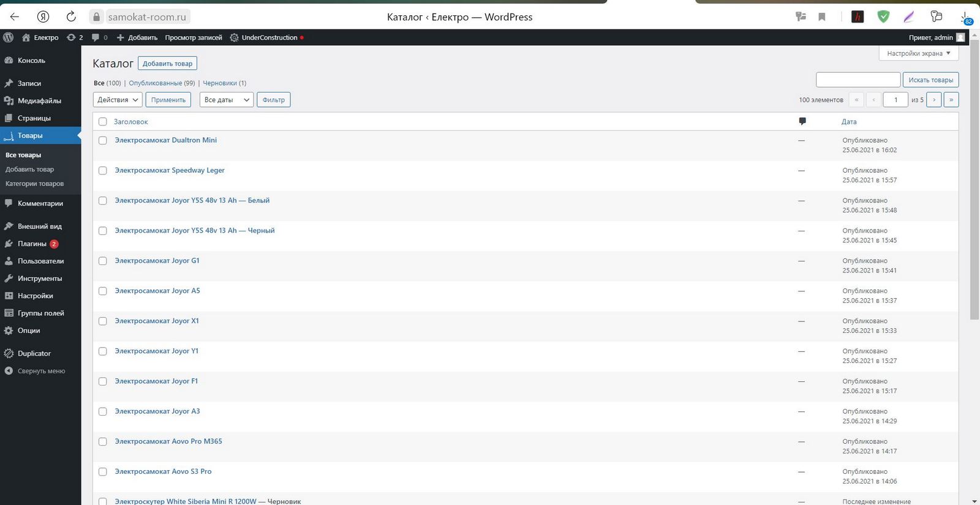Open the Медиафайлы menu item
The width and height of the screenshot is (980, 505).
pyautogui.click(x=39, y=100)
